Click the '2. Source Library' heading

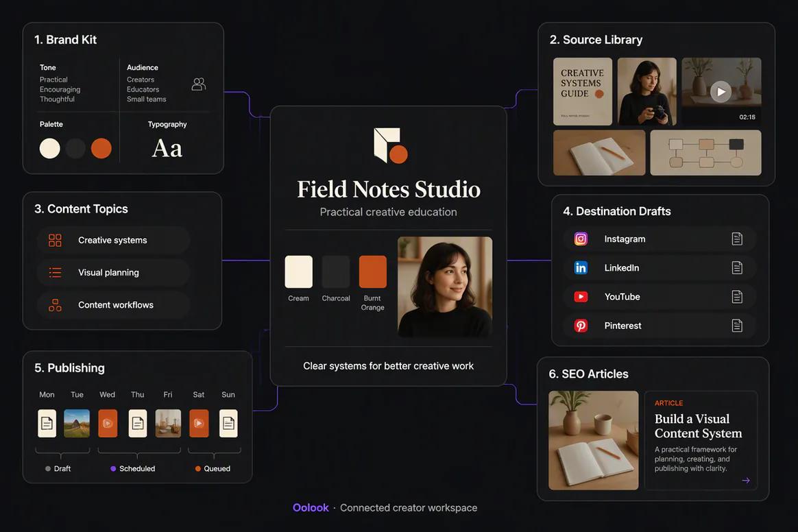click(596, 40)
